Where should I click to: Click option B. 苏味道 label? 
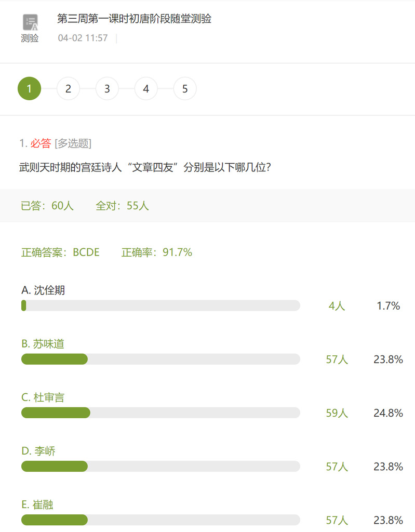pyautogui.click(x=43, y=344)
